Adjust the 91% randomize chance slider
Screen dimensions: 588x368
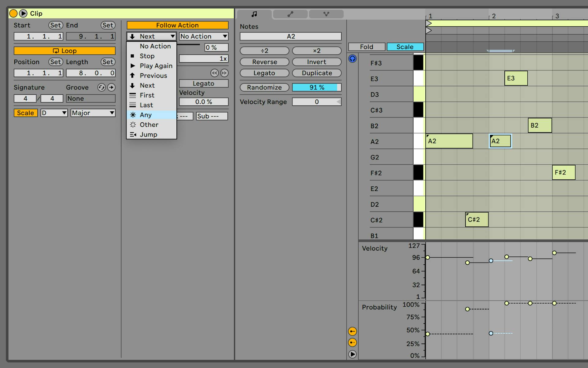(x=317, y=87)
